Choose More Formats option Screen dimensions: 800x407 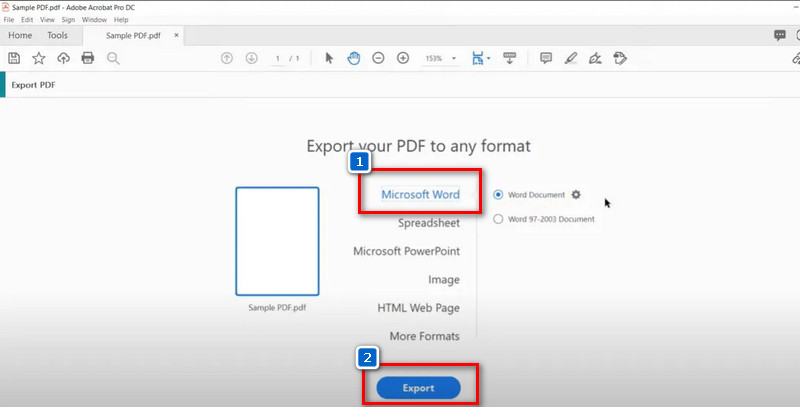[x=424, y=336]
